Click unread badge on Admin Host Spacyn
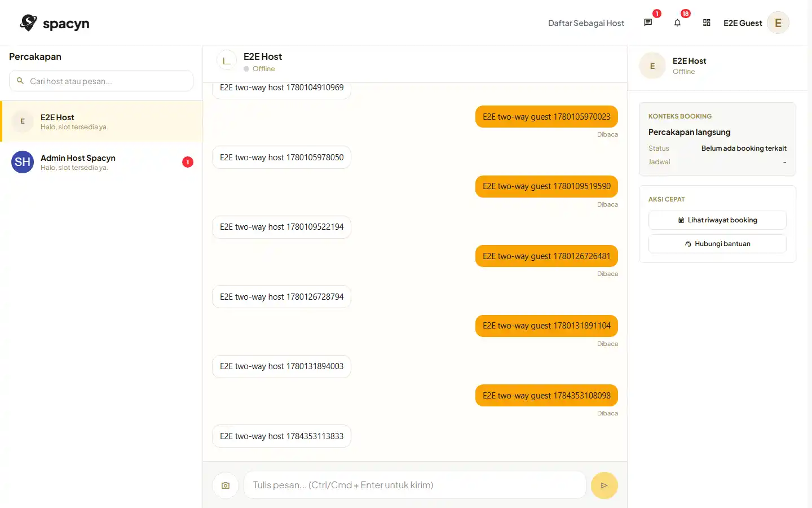 point(188,162)
